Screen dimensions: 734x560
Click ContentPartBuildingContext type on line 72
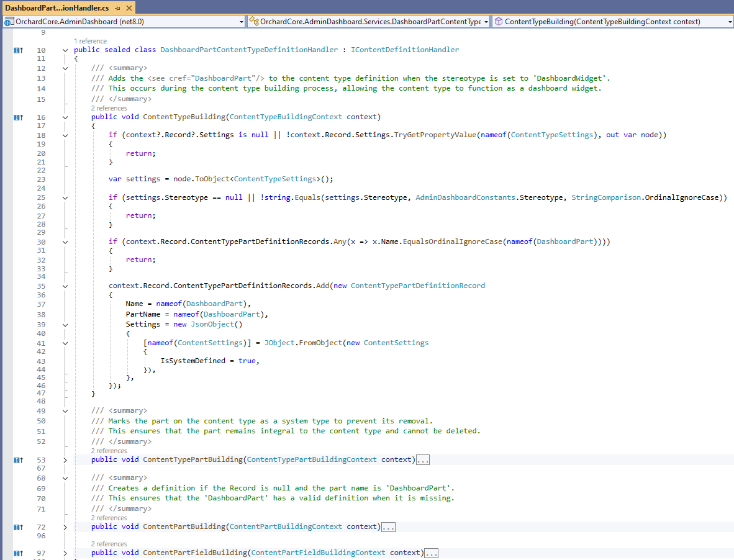286,526
